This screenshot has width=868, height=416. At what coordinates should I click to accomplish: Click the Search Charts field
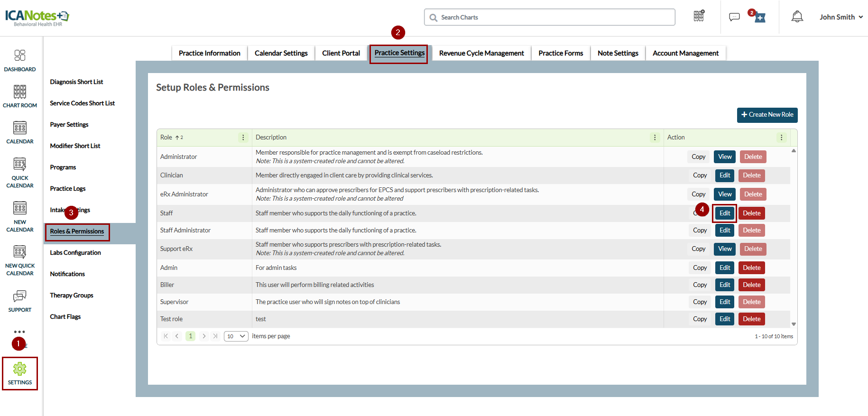coord(550,18)
